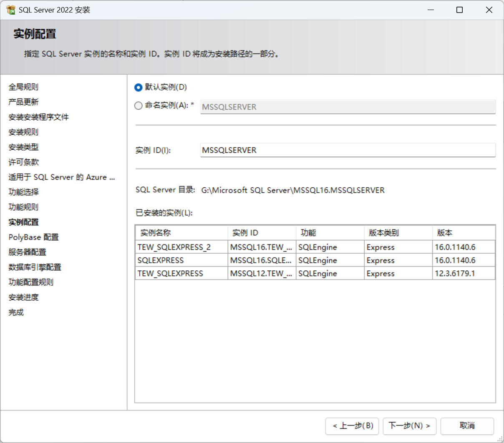Click the 取消 button

click(467, 426)
